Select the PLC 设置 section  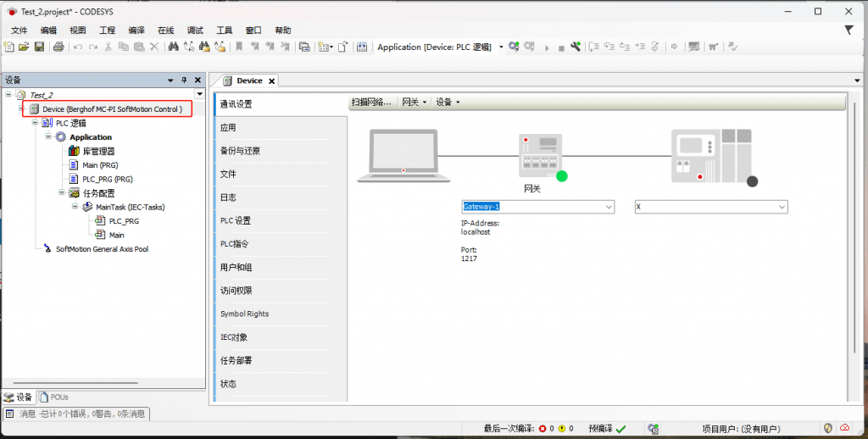(x=236, y=220)
